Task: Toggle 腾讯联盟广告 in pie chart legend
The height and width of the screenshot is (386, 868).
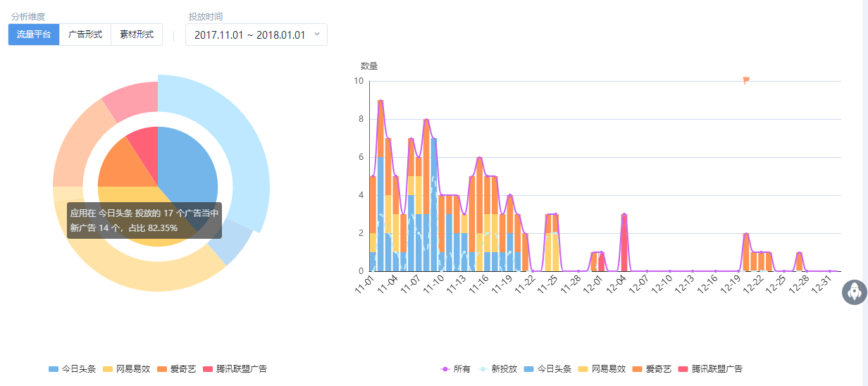Action: tap(235, 369)
